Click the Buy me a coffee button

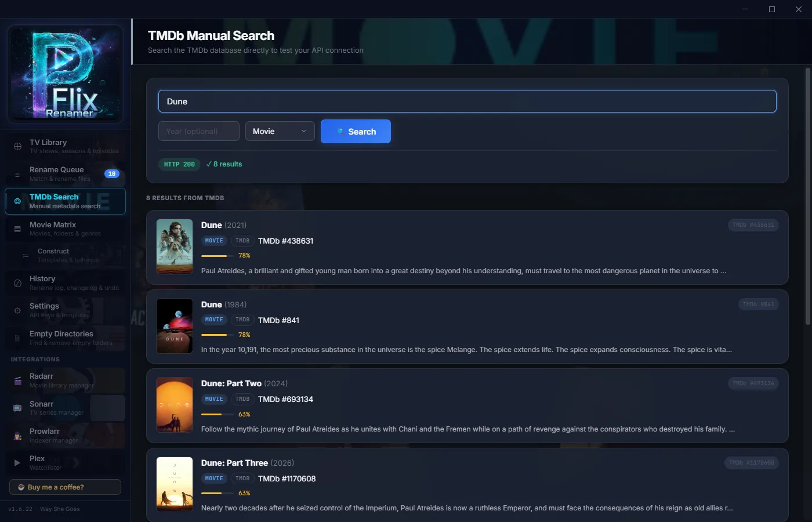(x=65, y=487)
